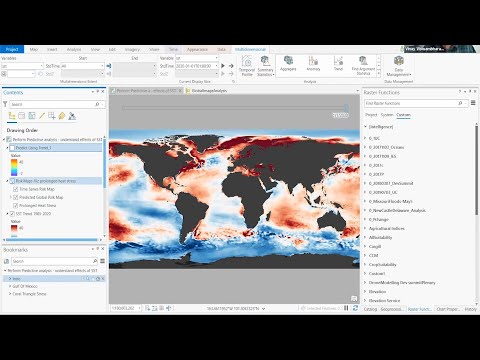Open the Variables dropdown in ribbon
This screenshot has height=360, width=480.
pyautogui.click(x=22, y=66)
